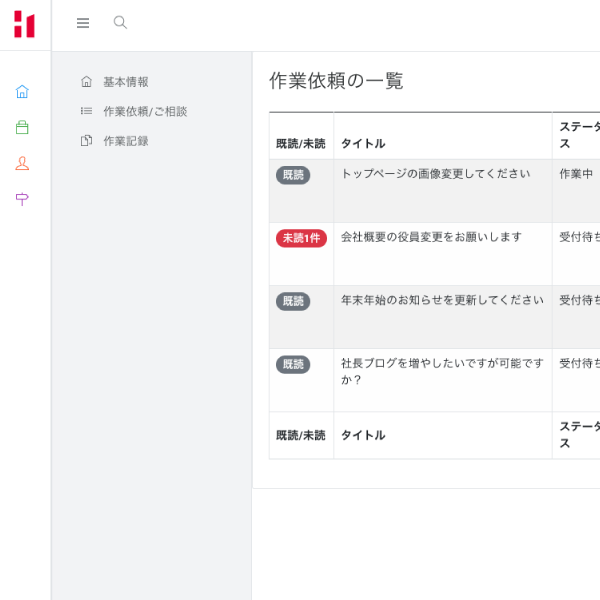Click the red 未読1件 badge
Image resolution: width=600 pixels, height=600 pixels.
coord(301,238)
